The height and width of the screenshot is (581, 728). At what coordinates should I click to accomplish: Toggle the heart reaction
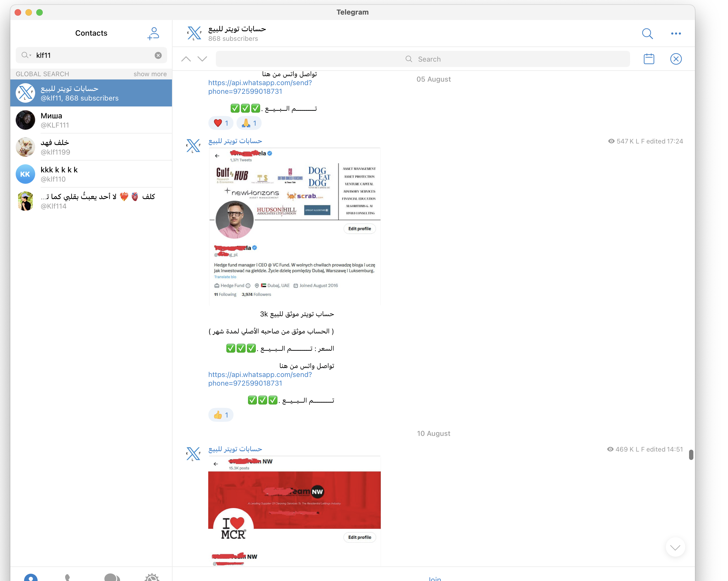click(221, 123)
